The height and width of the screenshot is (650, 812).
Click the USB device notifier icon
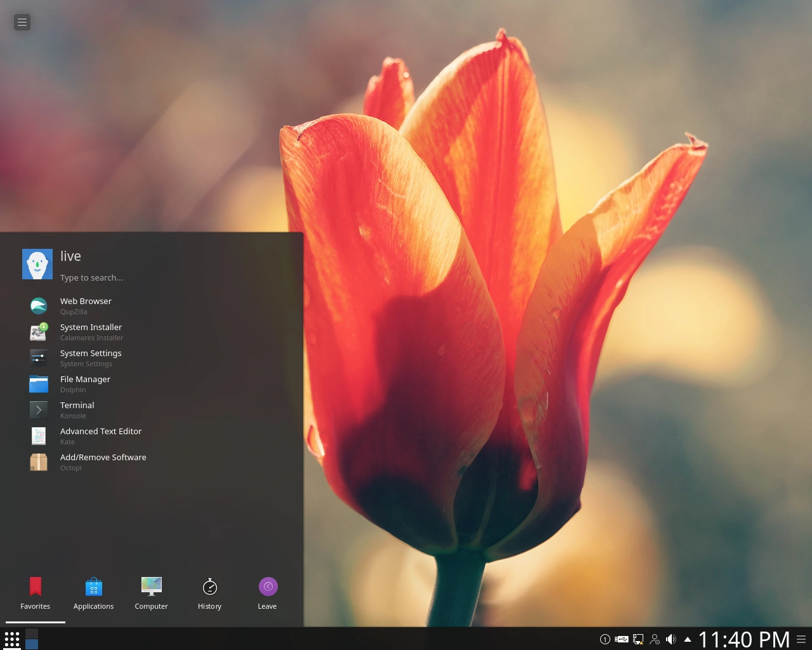click(622, 639)
